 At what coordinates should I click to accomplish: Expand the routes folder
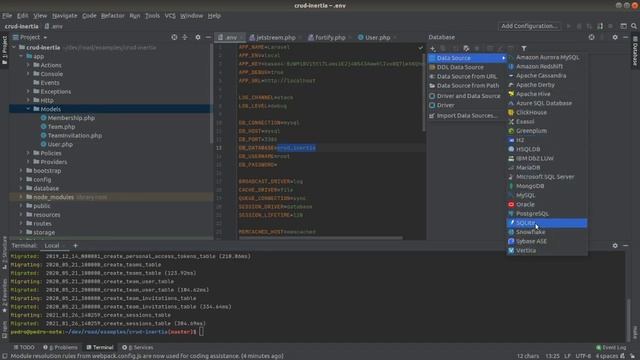(x=21, y=223)
